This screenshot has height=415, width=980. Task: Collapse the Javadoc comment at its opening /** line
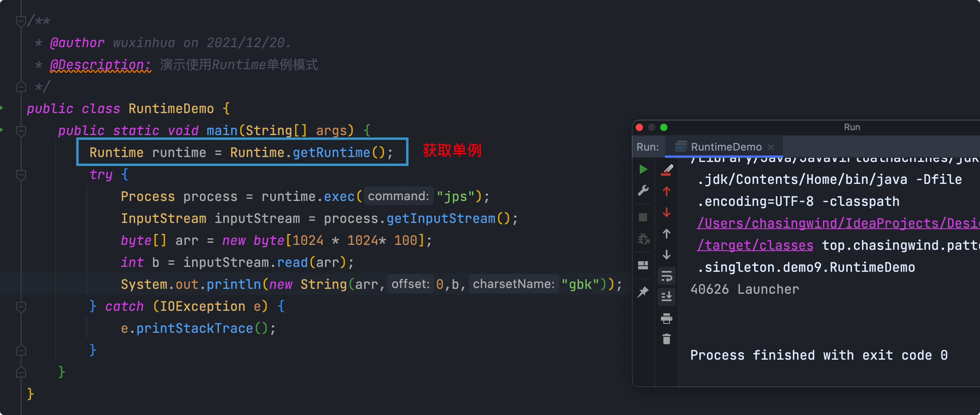point(21,21)
